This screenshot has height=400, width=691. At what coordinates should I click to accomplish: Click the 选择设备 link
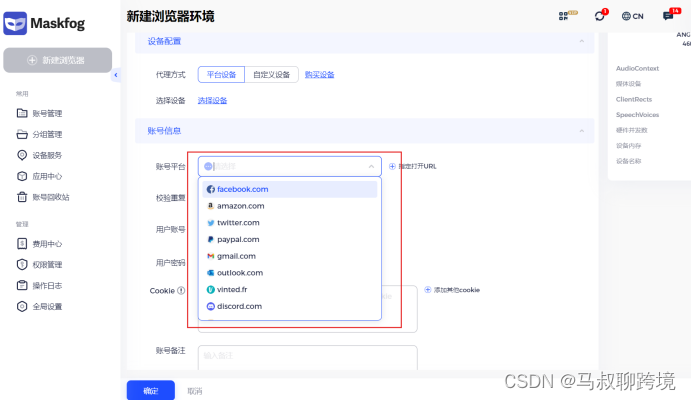212,100
